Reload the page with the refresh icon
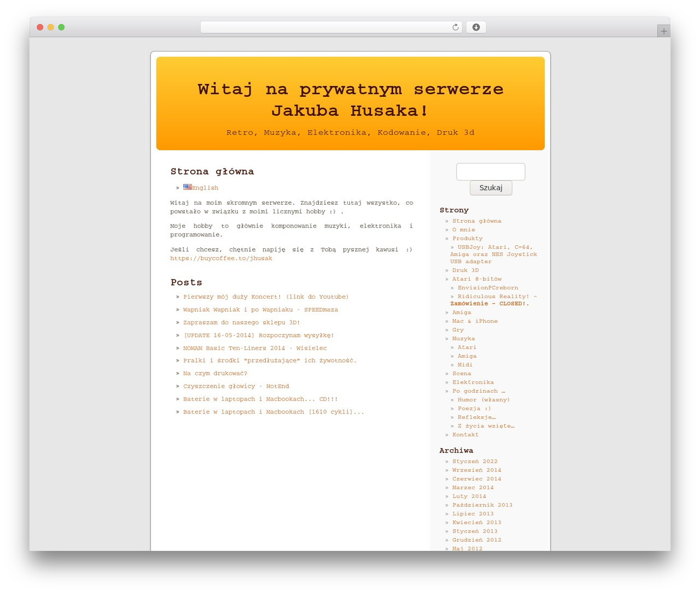700x593 pixels. (x=455, y=27)
